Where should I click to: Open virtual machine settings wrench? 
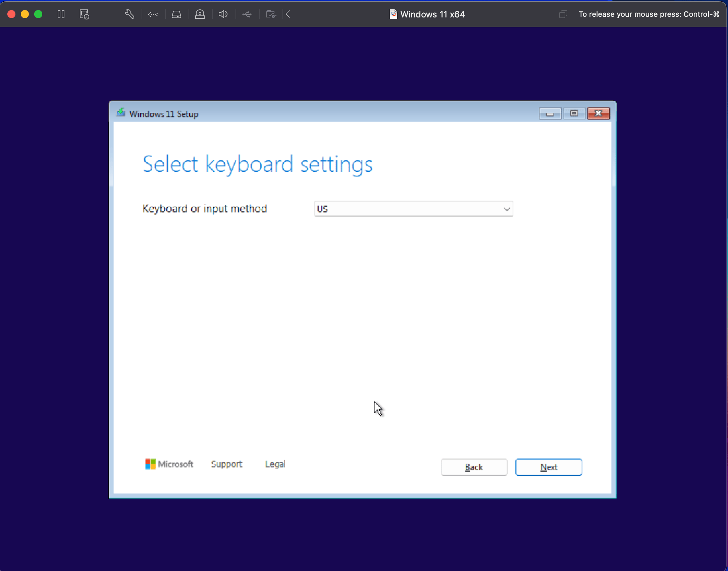click(x=129, y=14)
